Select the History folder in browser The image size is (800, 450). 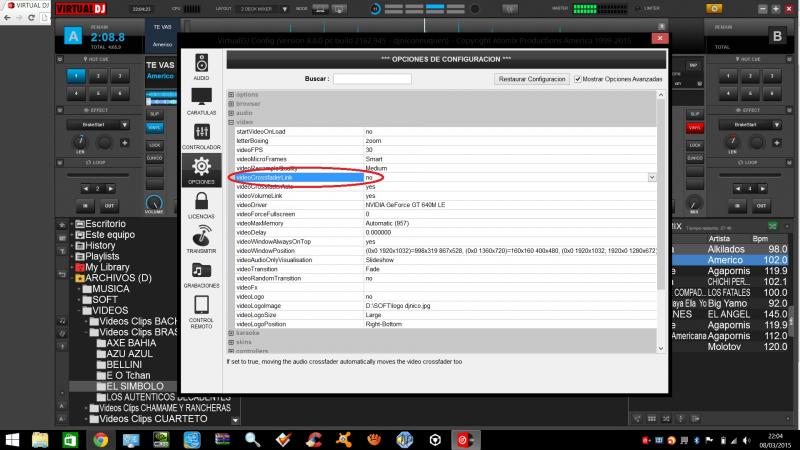(100, 245)
